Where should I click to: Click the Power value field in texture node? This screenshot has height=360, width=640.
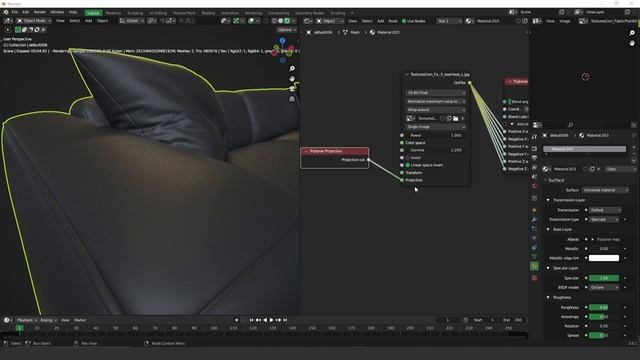[x=436, y=135]
